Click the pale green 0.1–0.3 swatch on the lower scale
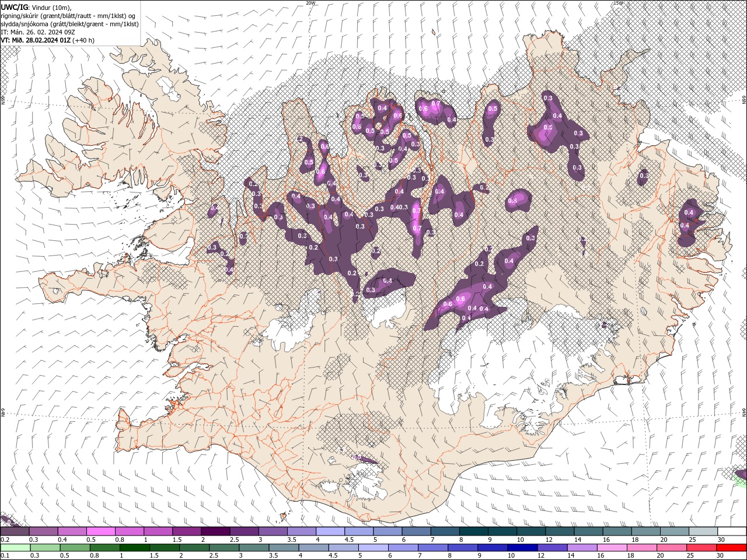 (x=16, y=548)
